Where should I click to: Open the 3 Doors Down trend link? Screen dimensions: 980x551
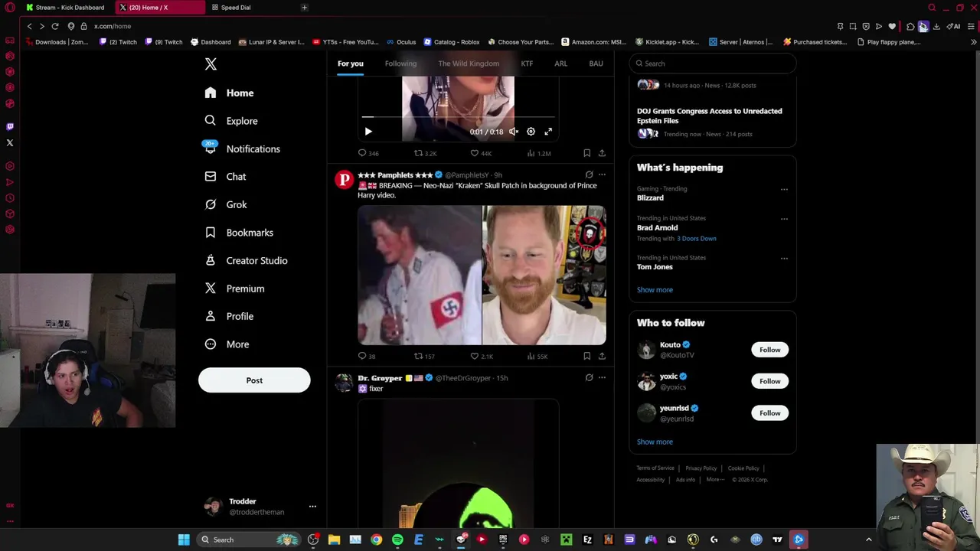tap(697, 238)
